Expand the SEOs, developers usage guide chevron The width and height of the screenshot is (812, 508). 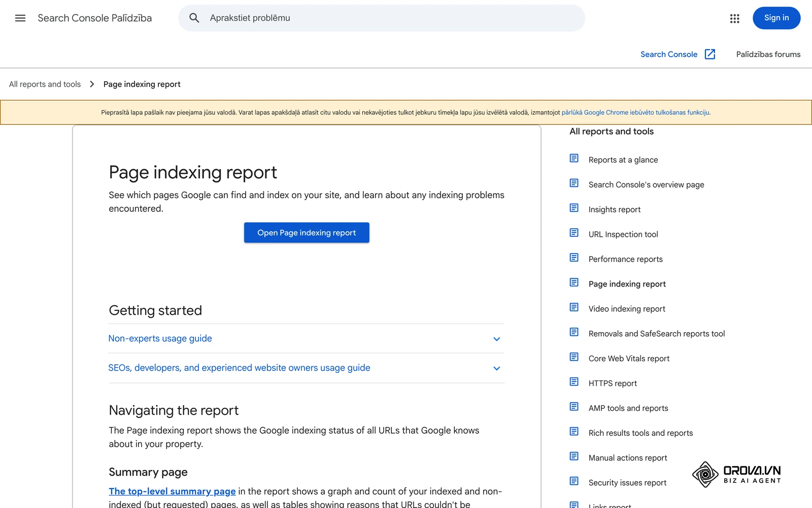click(497, 369)
